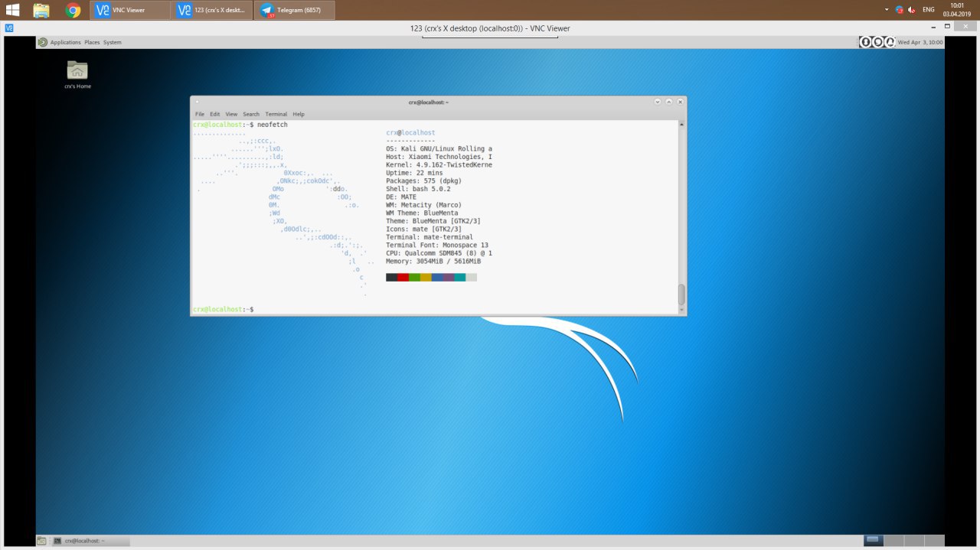
Task: Click the VNC Viewer title bar icon
Action: coord(8,28)
